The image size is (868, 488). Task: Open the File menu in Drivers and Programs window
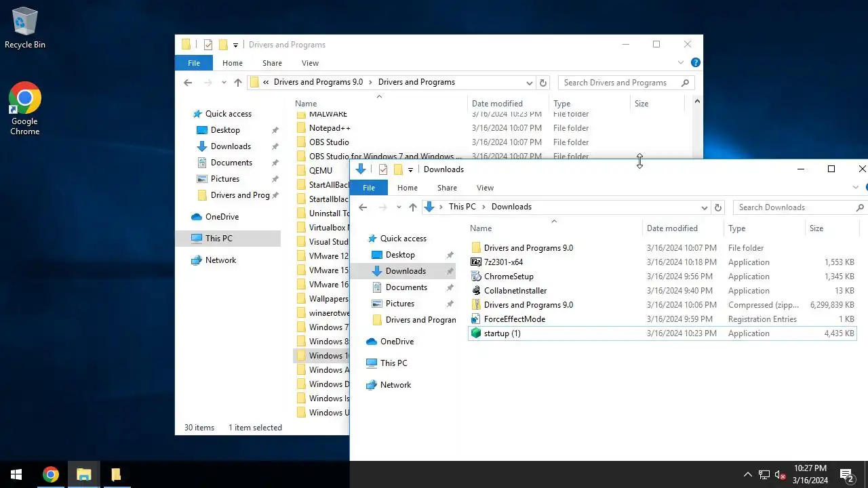tap(194, 63)
